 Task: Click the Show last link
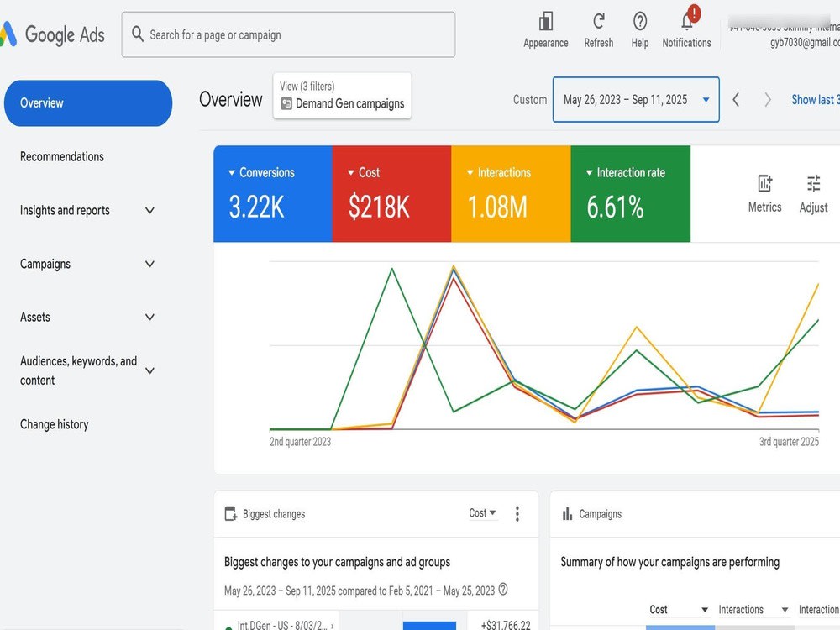(x=816, y=100)
